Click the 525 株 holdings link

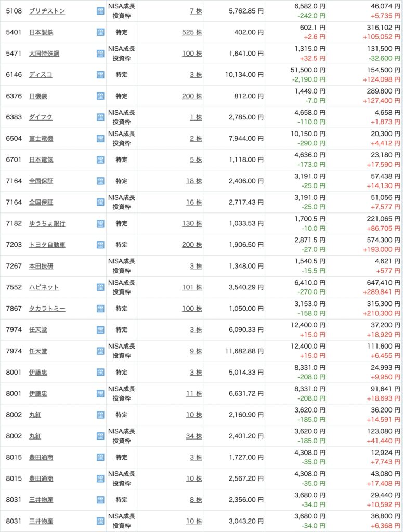pos(192,32)
